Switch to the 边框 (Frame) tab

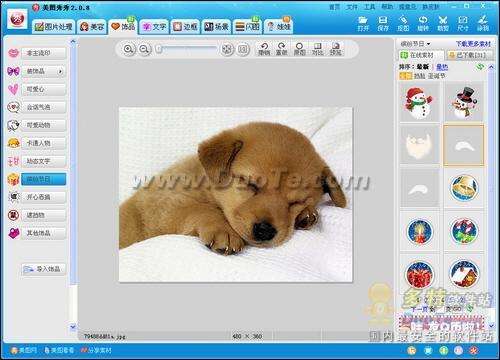pos(185,27)
